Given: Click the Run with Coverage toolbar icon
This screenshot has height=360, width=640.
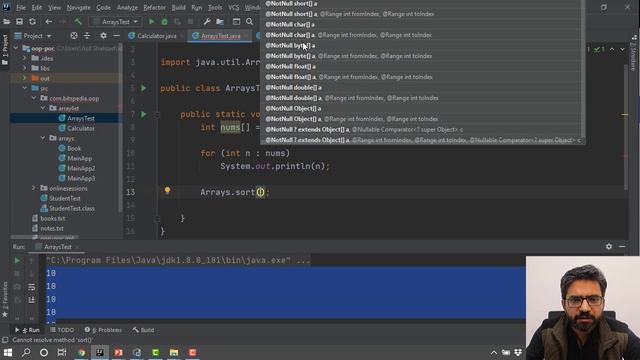Looking at the screenshot, I should click(177, 22).
